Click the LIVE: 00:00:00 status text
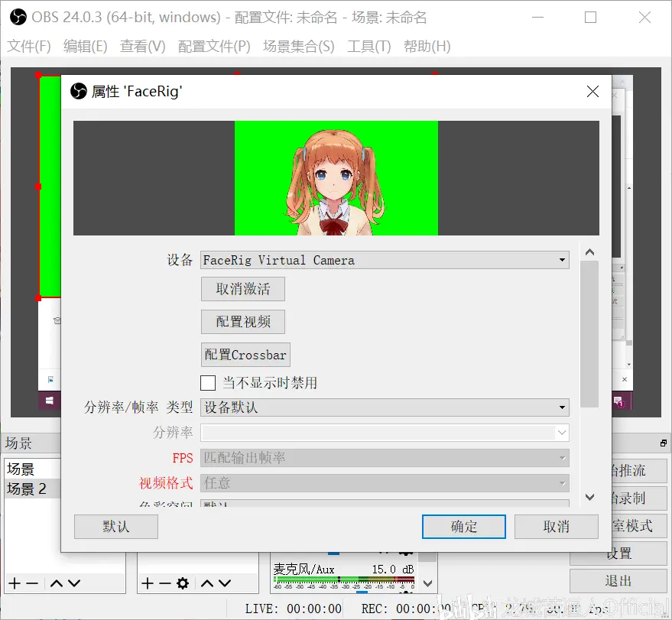This screenshot has height=620, width=672. coord(293,609)
